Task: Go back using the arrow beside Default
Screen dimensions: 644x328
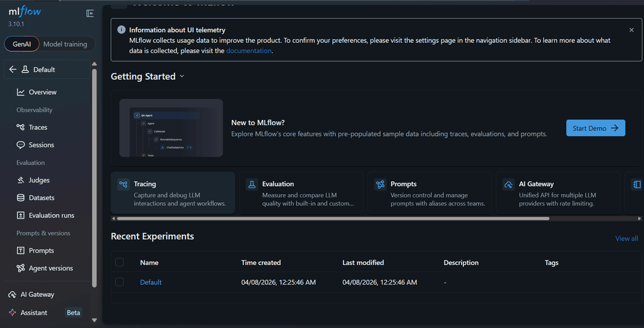Action: (13, 69)
